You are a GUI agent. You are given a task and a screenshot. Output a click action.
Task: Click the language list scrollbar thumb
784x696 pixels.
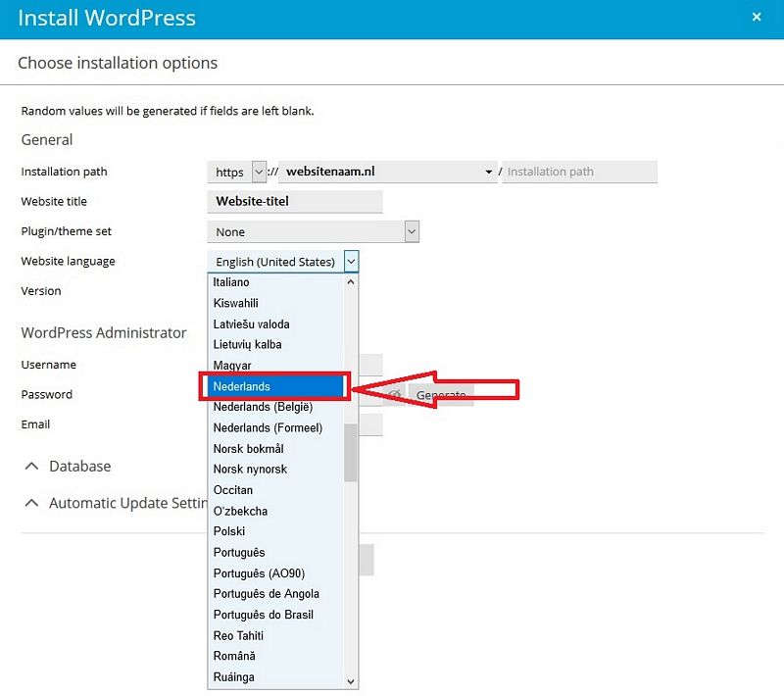point(351,453)
